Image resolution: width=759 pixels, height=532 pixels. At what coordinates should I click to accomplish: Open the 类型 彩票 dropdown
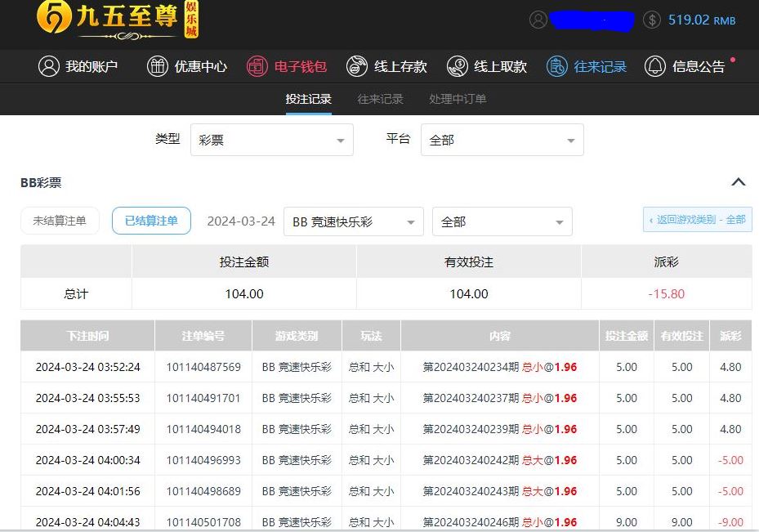(x=271, y=140)
